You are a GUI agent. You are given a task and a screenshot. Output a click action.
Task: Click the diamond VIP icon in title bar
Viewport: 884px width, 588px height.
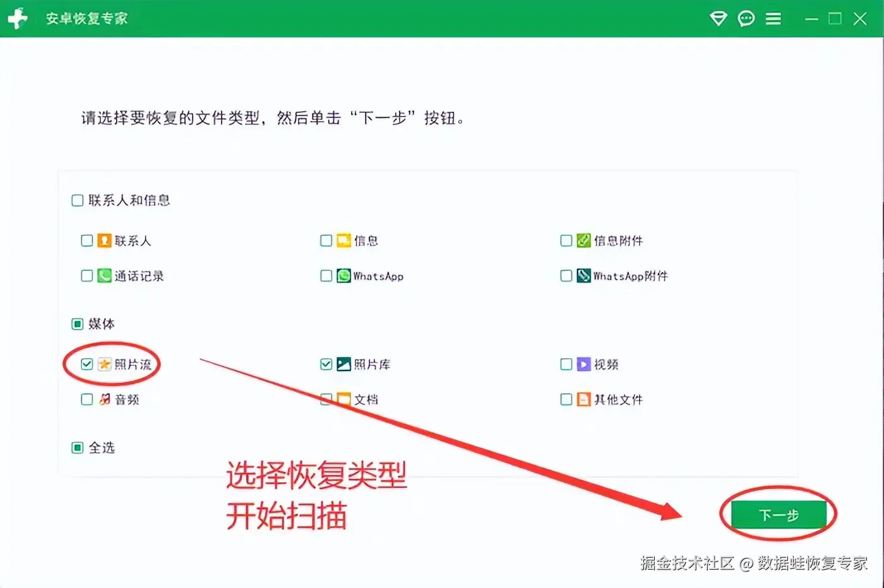click(719, 18)
